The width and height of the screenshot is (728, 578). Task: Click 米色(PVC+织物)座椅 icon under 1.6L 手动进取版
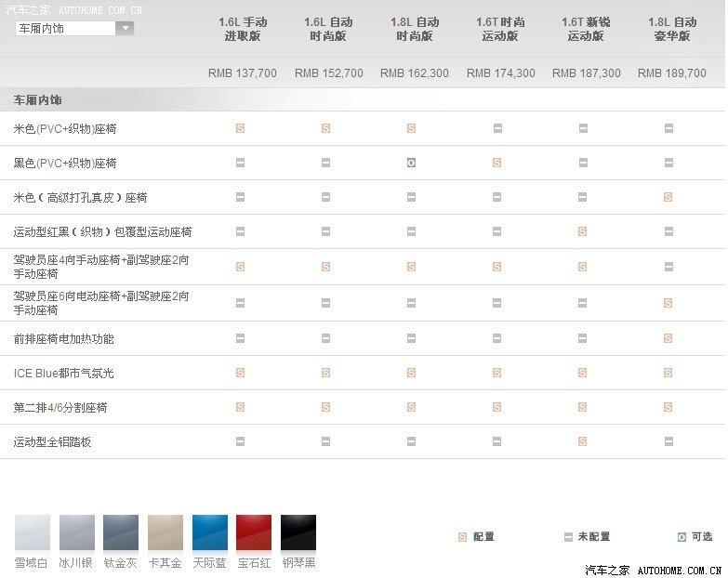pos(240,128)
